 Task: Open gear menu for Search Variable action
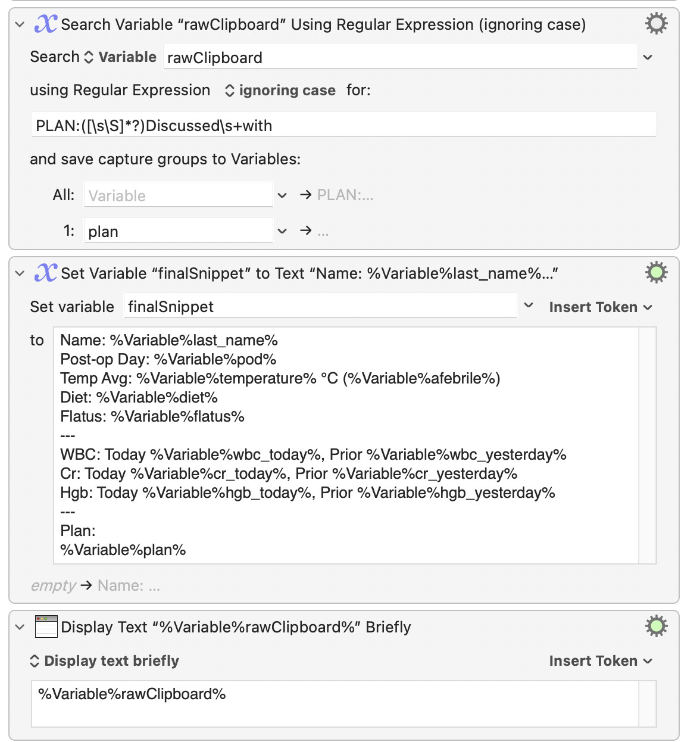point(656,24)
